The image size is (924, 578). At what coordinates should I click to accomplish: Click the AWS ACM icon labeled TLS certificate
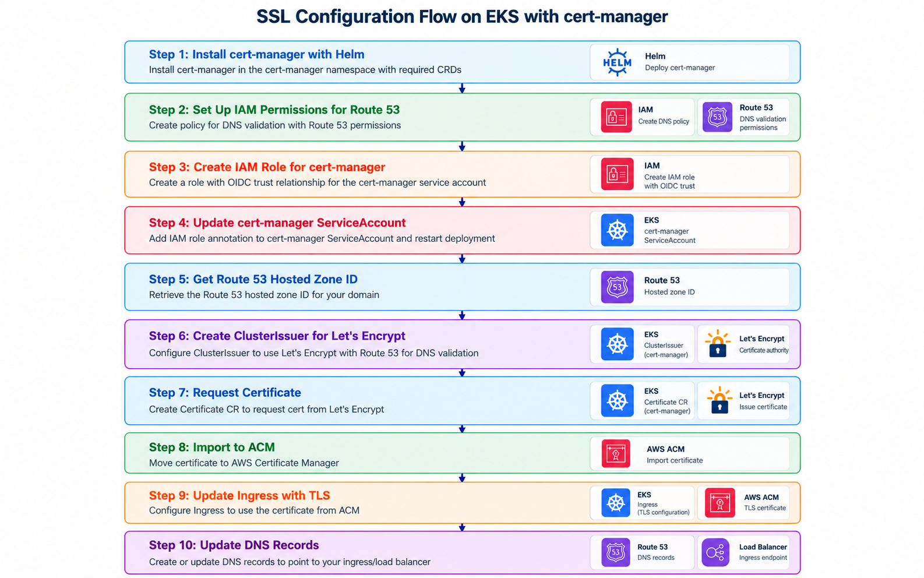720,503
